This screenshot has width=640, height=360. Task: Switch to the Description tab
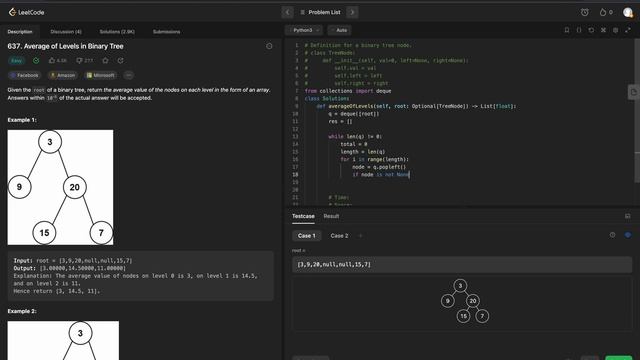coord(20,31)
